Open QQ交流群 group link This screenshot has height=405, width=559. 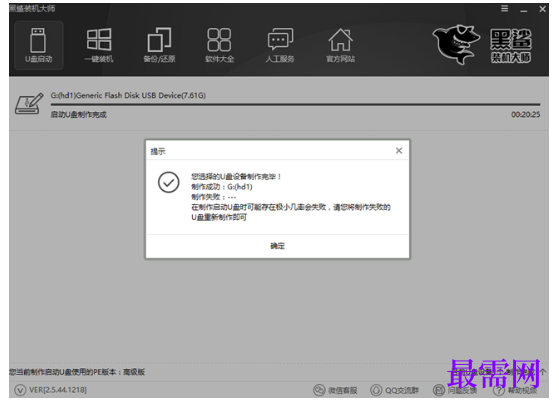click(394, 390)
